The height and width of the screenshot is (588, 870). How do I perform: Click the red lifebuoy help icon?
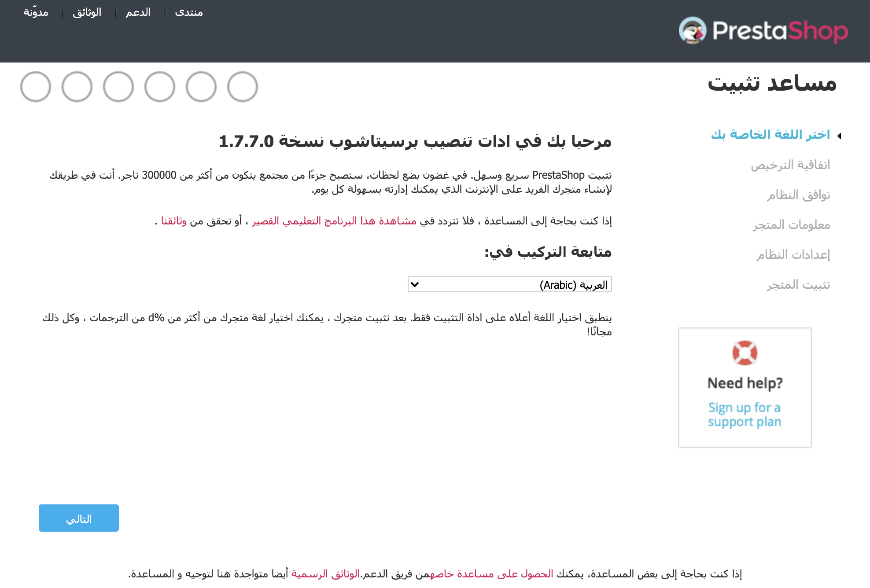coord(745,353)
